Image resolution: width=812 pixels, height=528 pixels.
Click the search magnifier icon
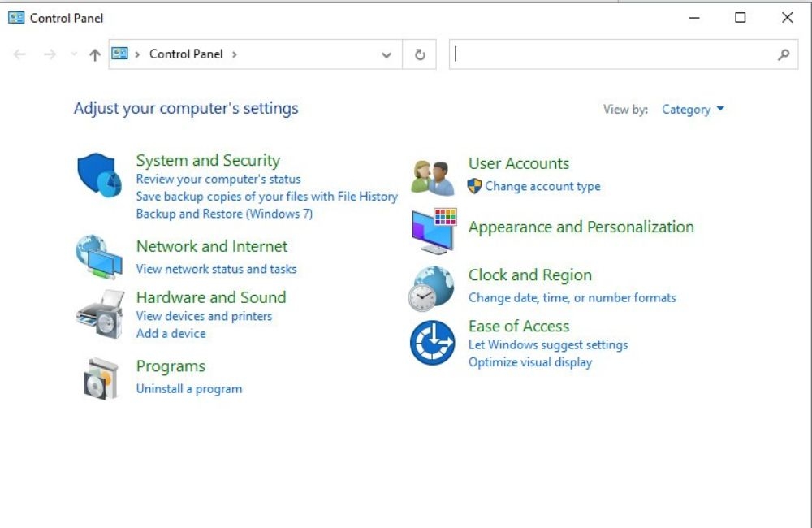784,54
